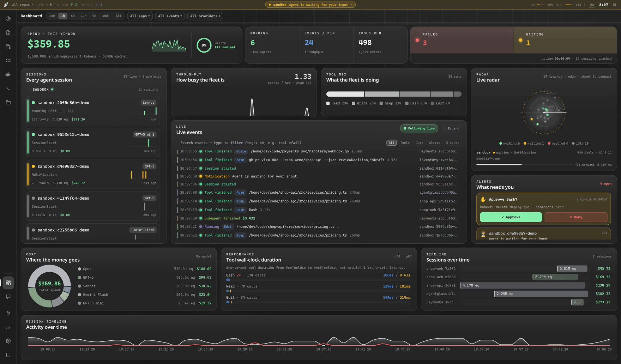This screenshot has width=621, height=364.
Task: Select the All filter in Live events
Action: [x=391, y=143]
